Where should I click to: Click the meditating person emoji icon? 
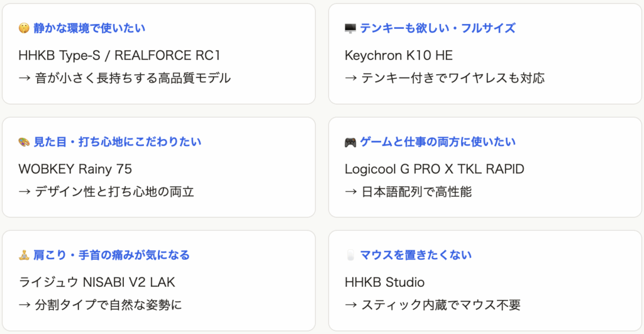pyautogui.click(x=24, y=255)
